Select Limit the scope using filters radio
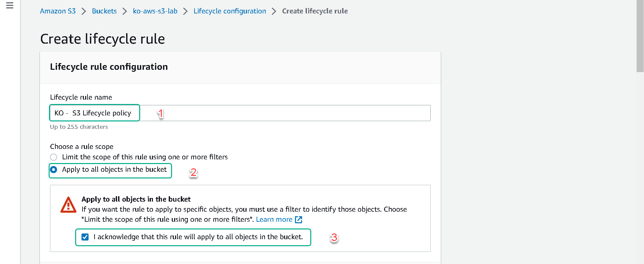 tap(54, 157)
